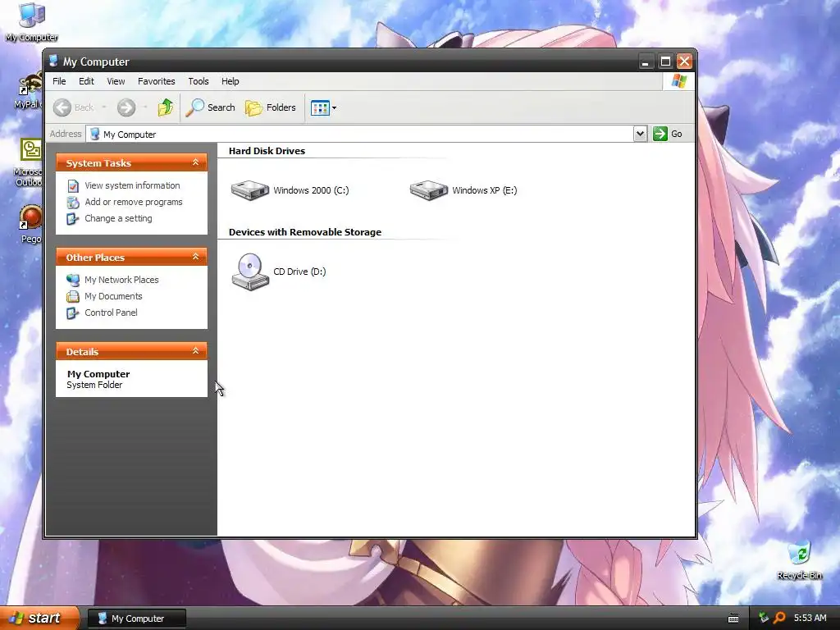Open the Start menu
Image resolution: width=840 pixels, height=630 pixels.
point(39,619)
